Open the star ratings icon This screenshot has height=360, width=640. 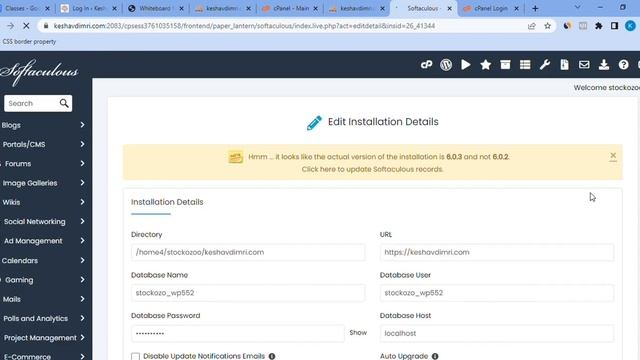[x=485, y=64]
